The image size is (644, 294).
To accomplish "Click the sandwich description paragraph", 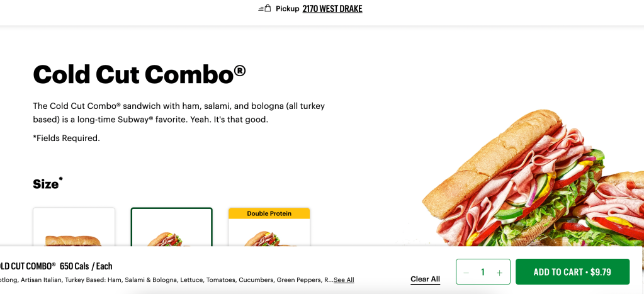I will tap(179, 113).
